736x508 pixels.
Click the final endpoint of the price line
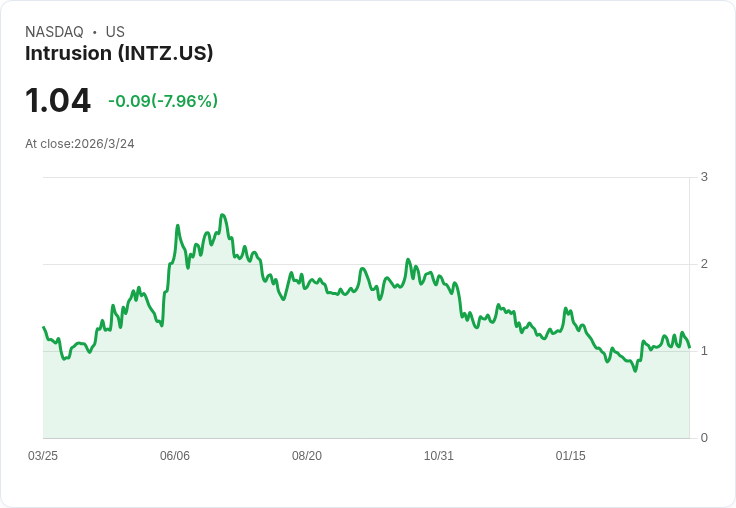point(690,347)
